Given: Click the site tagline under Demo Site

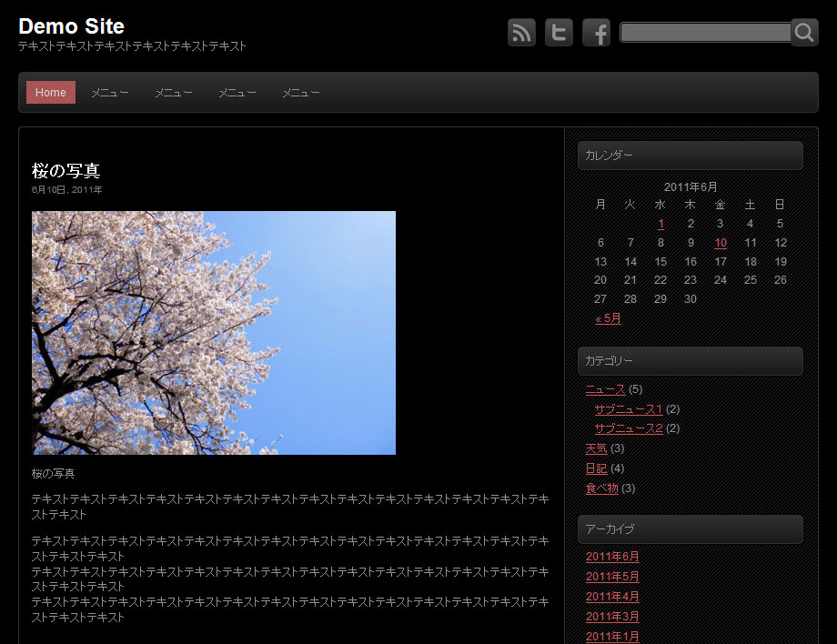Looking at the screenshot, I should (x=132, y=46).
